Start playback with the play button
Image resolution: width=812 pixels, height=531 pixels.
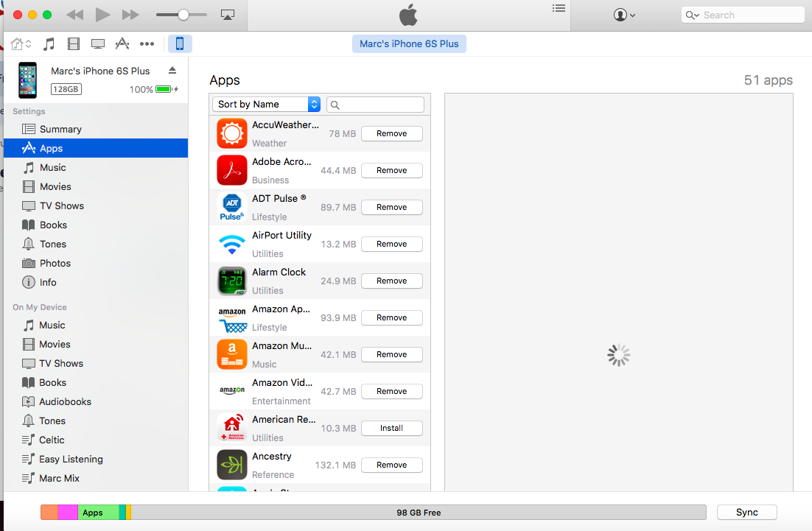click(x=102, y=15)
